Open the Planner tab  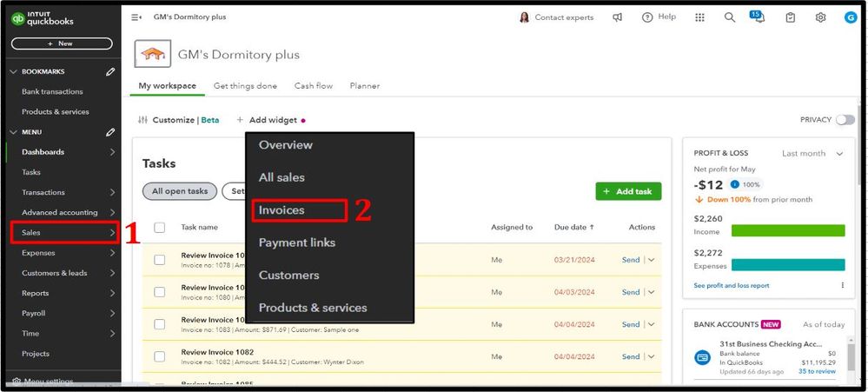pyautogui.click(x=365, y=86)
